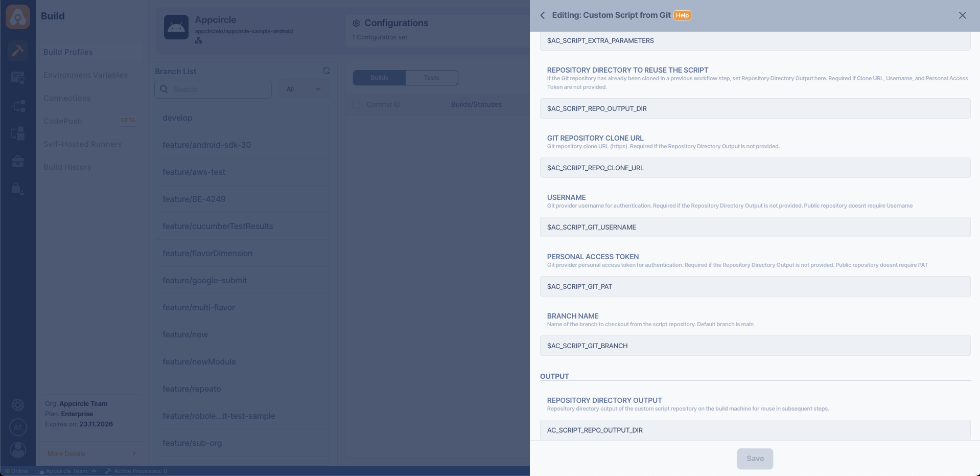Tick the Commit ID select-all checkbox

(357, 104)
